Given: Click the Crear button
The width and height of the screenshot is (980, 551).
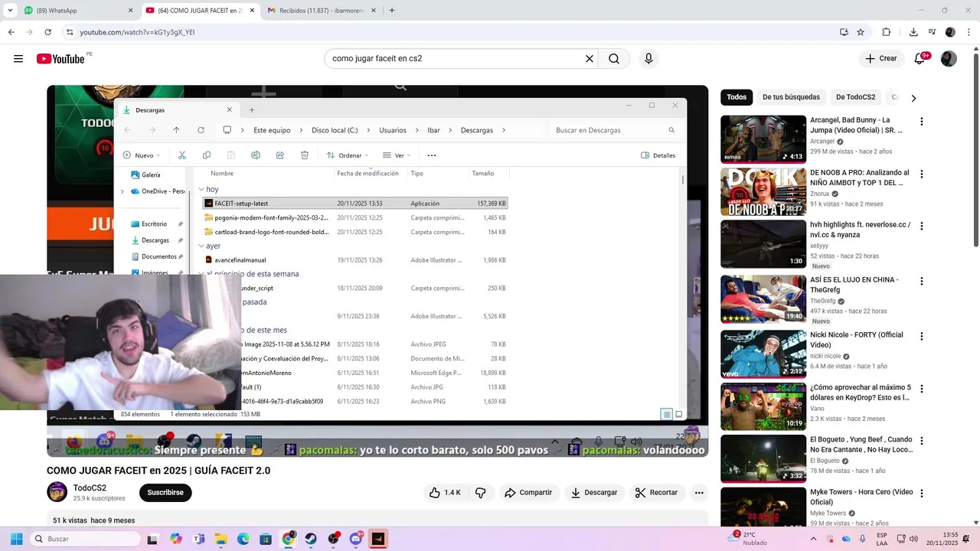Looking at the screenshot, I should tap(880, 59).
